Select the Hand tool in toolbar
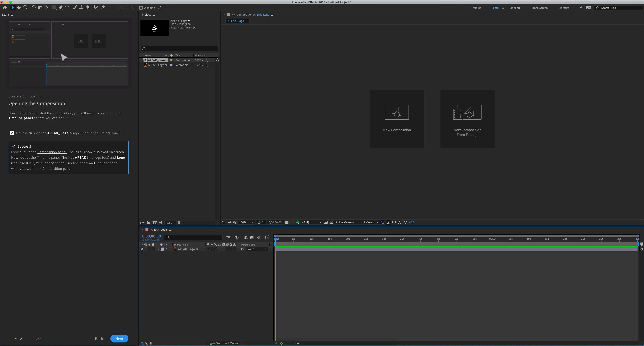Viewport: 644px width, 346px height. point(19,7)
